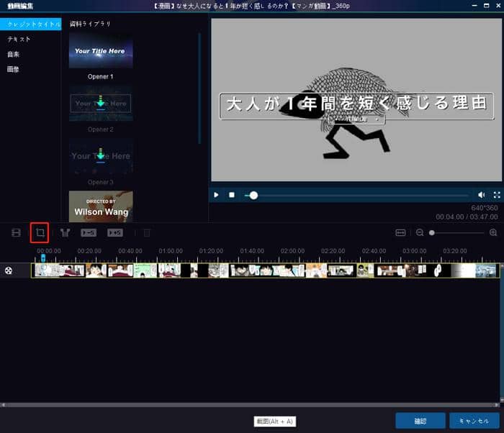Click the horizontal timeline scrollbar

pos(250,405)
